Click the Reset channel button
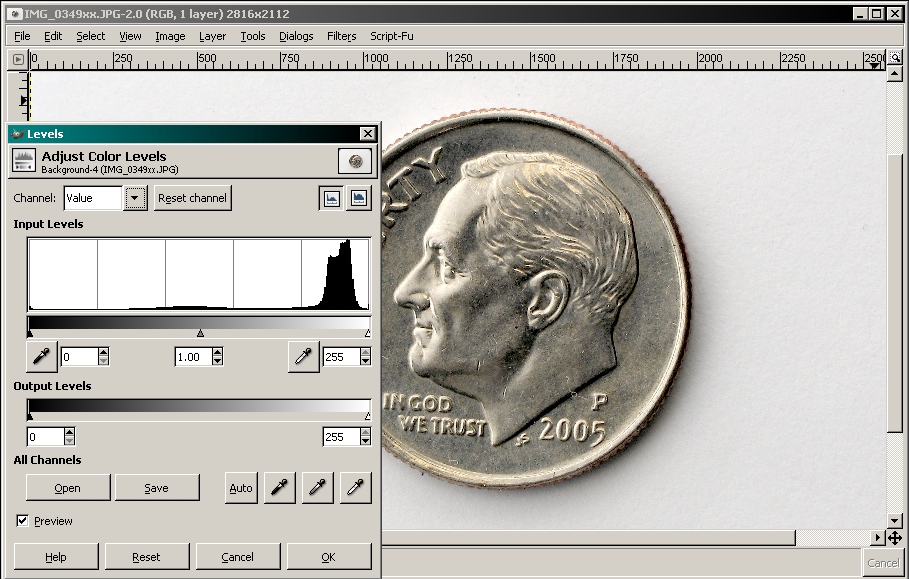The height and width of the screenshot is (579, 909). (x=192, y=198)
